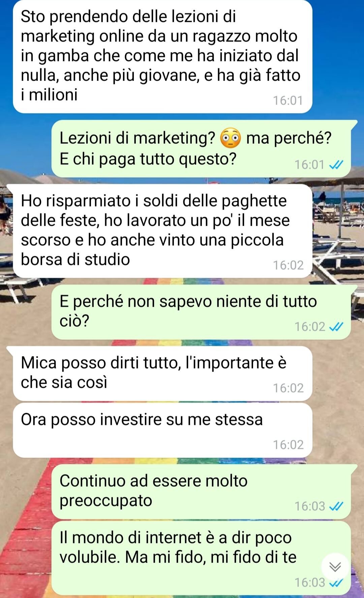Select the 'Ora posso investire su me stessa' message

162,430
